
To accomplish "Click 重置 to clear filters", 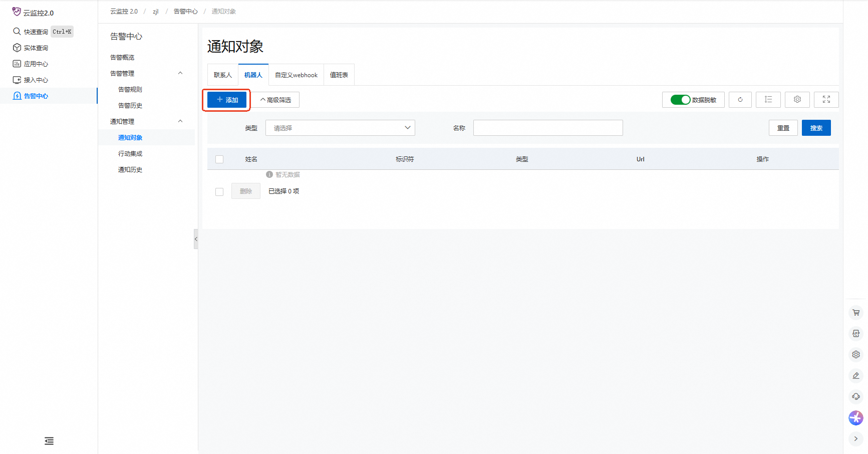I will pos(783,128).
